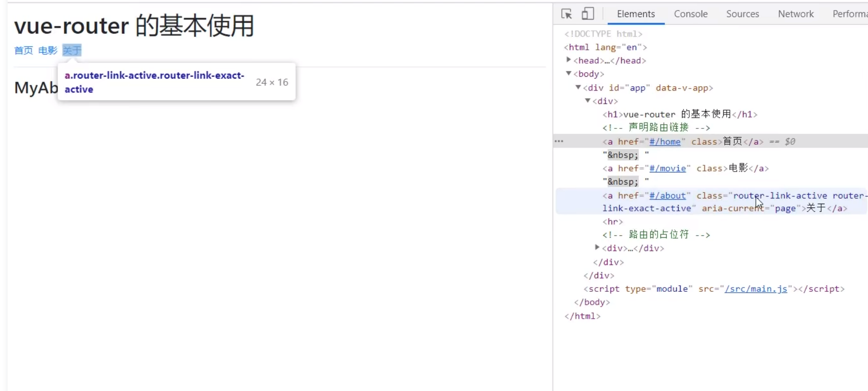Open the Network tab
868x391 pixels.
(796, 14)
